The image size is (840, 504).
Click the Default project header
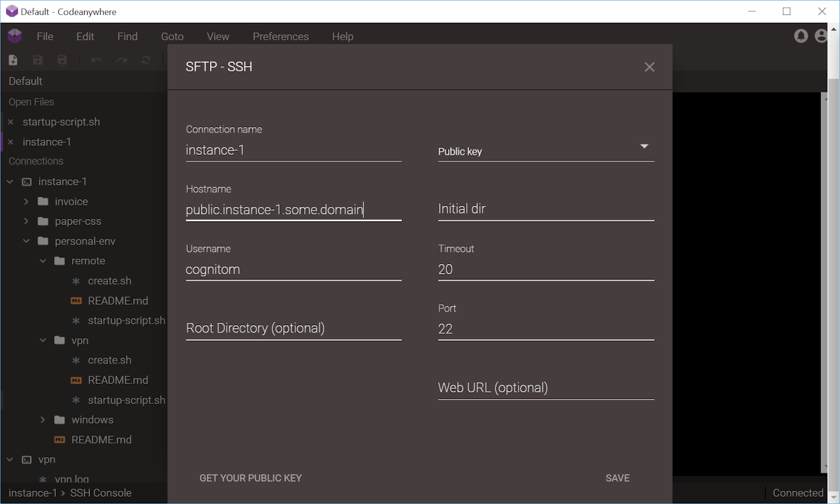point(26,81)
